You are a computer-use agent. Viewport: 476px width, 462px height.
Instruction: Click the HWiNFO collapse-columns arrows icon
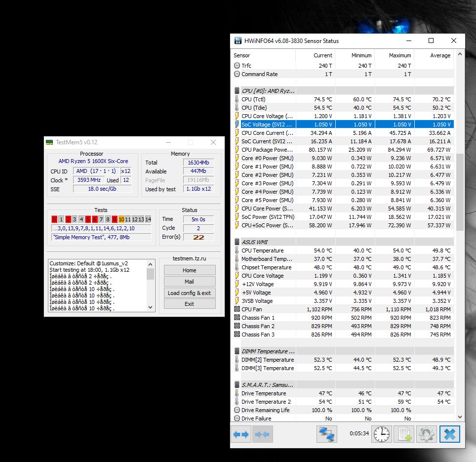coord(262,434)
